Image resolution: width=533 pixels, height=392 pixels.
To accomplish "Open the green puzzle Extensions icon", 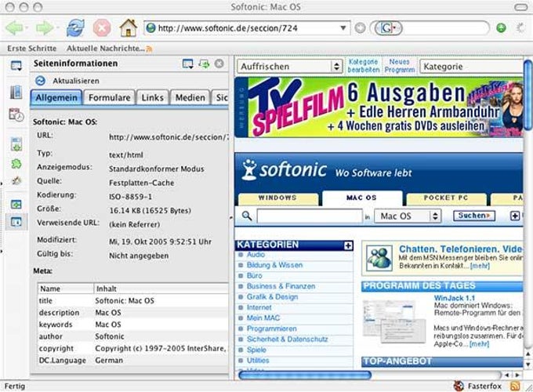I will [x=16, y=164].
